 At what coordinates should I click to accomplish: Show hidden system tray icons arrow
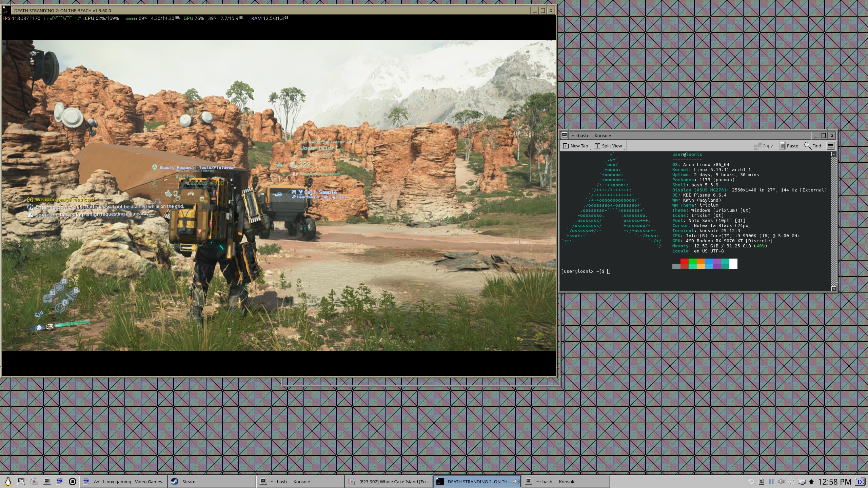click(811, 482)
